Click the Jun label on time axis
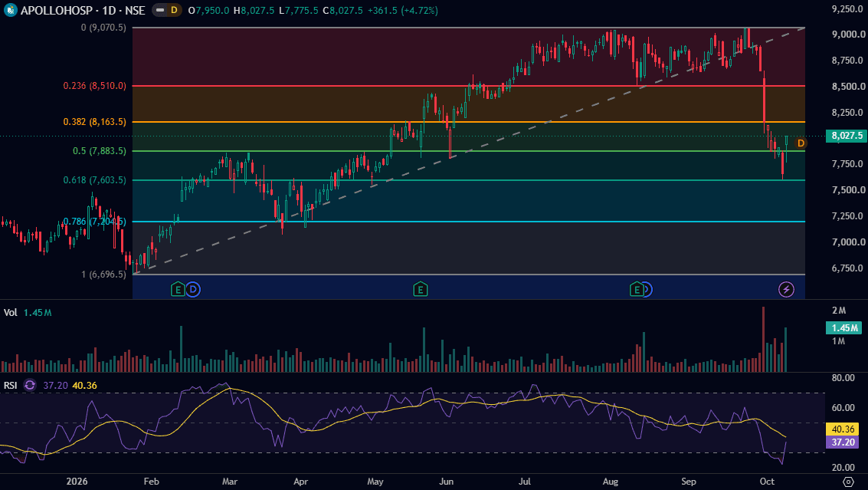868x490 pixels. [x=446, y=481]
